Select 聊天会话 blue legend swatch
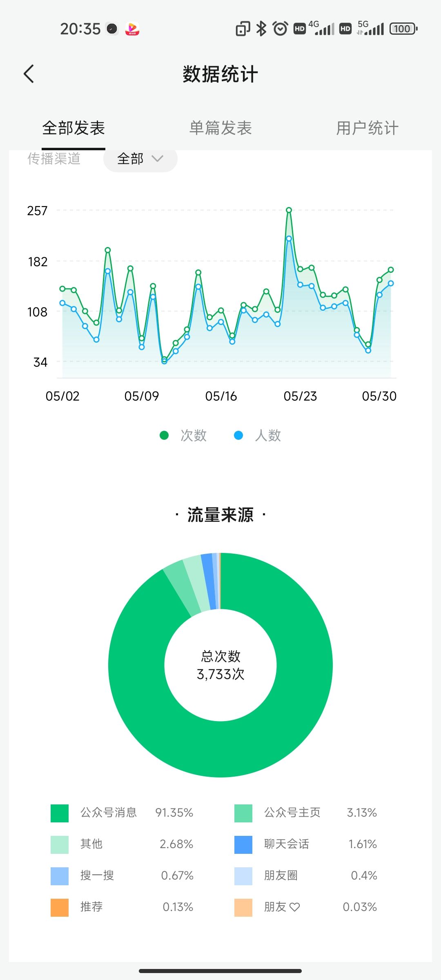This screenshot has height=980, width=441. (x=243, y=844)
